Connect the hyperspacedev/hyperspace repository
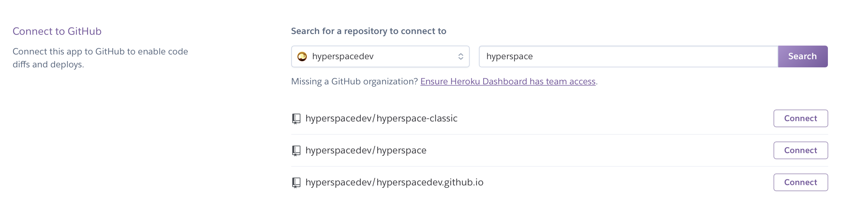Image resolution: width=868 pixels, height=215 pixels. (801, 150)
